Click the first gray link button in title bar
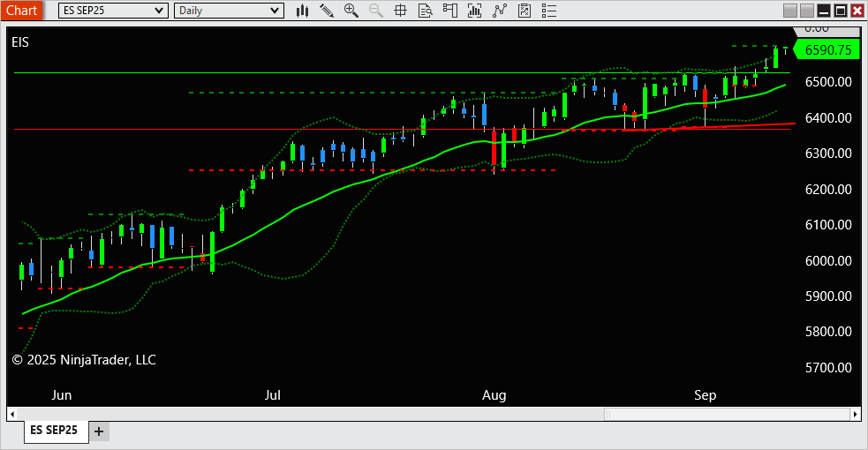This screenshot has width=868, height=450. click(790, 11)
